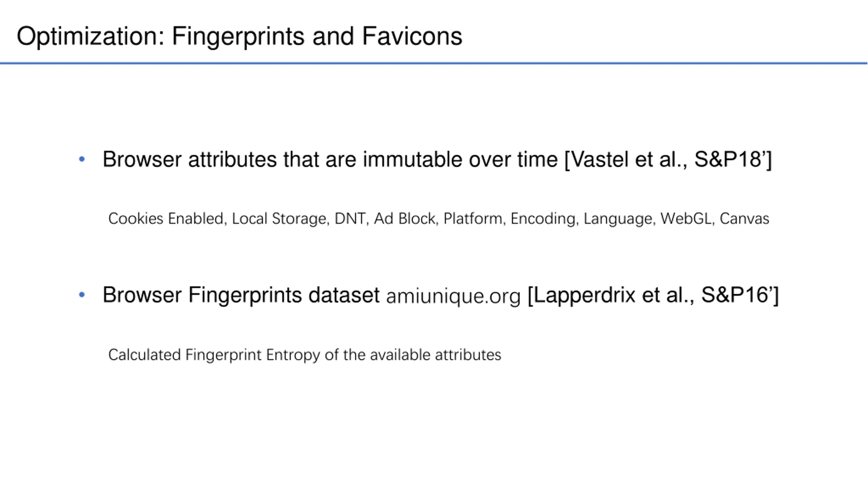Click the Vastel et al. S&P18 citation

(x=668, y=159)
